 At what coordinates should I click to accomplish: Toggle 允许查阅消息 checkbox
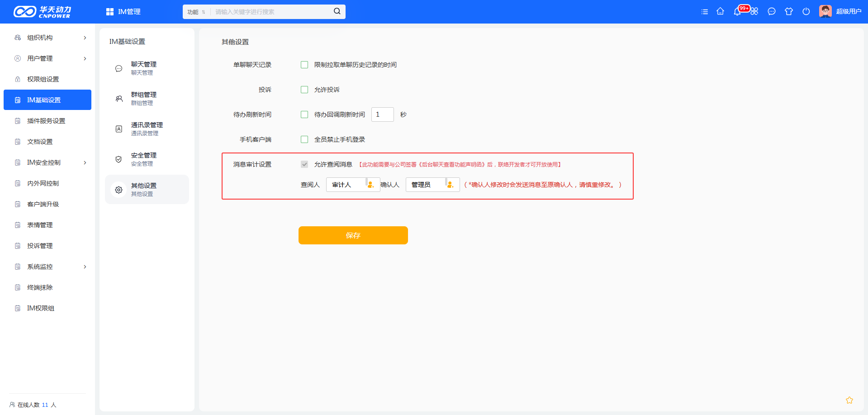click(x=304, y=164)
